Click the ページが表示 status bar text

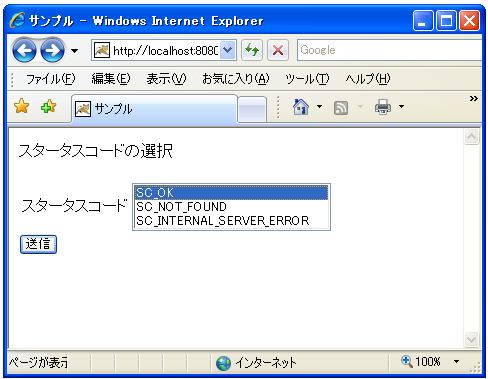point(38,362)
